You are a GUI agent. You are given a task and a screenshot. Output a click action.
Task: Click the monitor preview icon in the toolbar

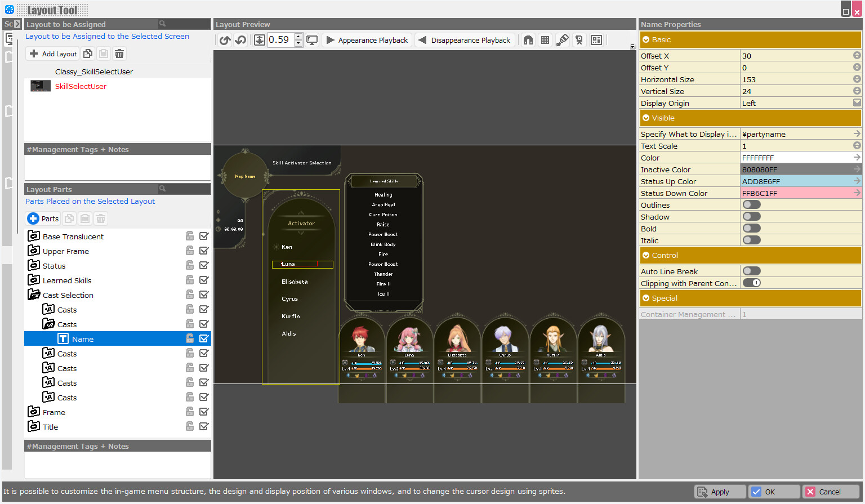point(313,39)
